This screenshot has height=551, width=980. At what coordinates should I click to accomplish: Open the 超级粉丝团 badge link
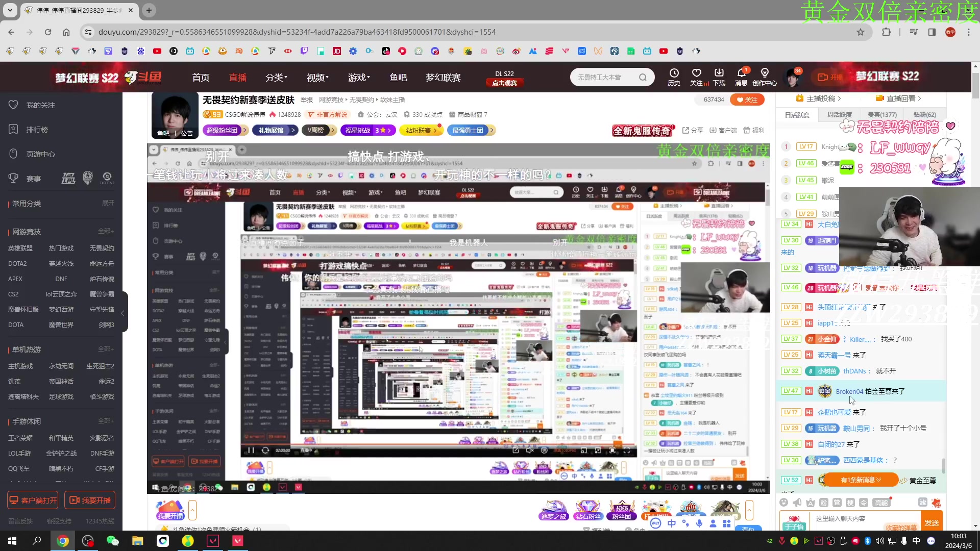tap(225, 130)
